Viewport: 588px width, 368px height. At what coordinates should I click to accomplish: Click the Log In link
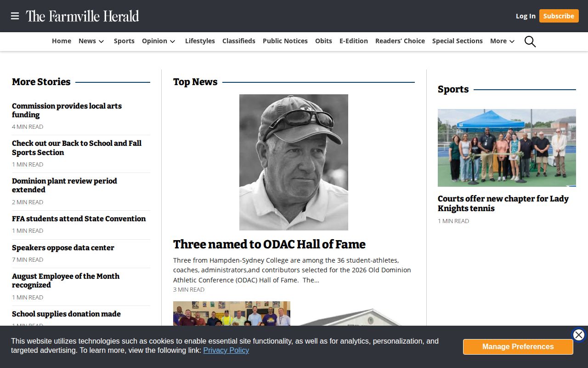tap(526, 16)
